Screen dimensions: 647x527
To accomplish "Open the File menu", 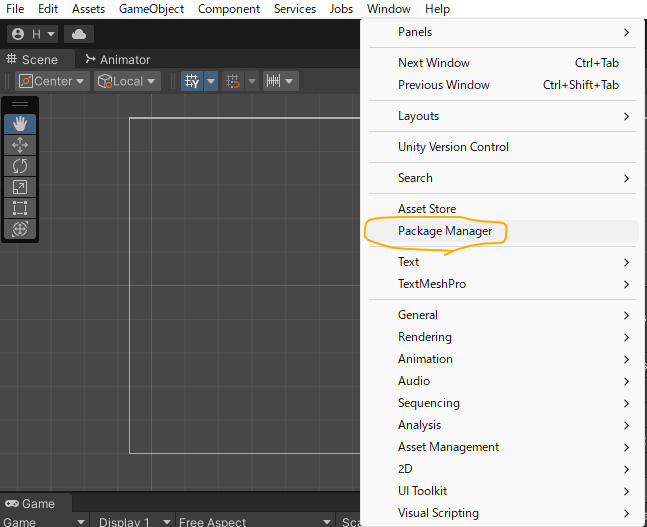I will pos(15,9).
